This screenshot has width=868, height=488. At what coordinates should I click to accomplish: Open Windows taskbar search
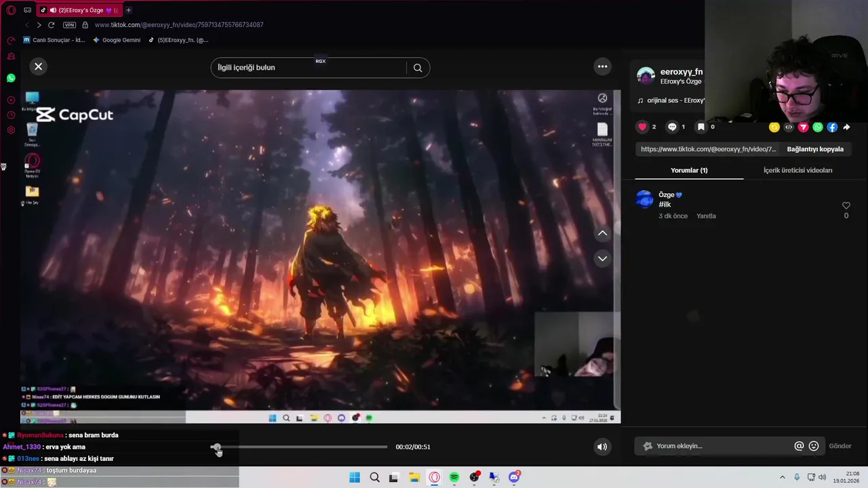(374, 477)
